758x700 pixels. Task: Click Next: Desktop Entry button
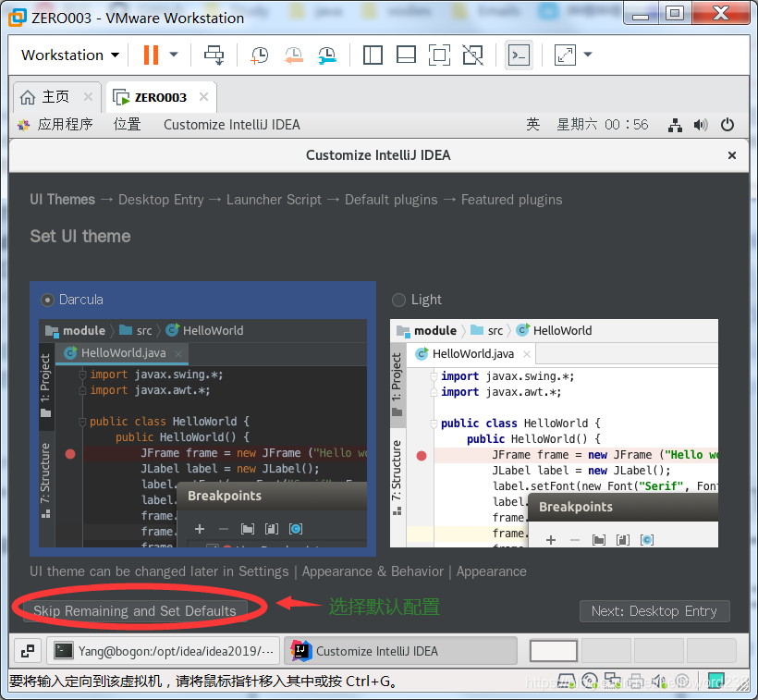(654, 611)
